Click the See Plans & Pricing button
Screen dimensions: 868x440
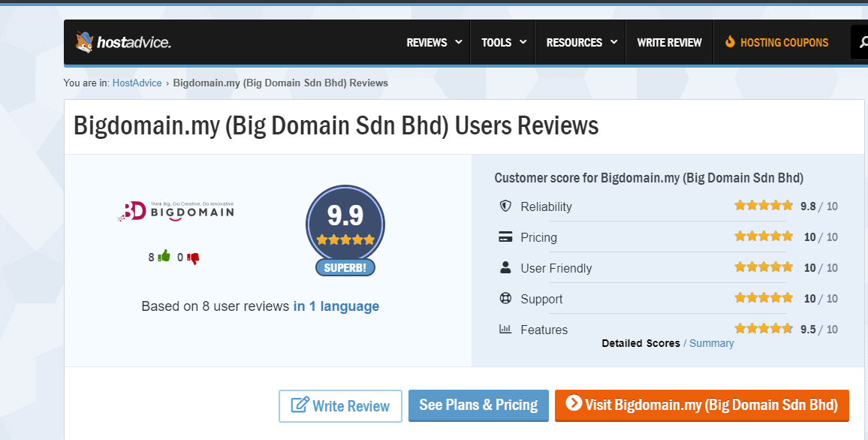(478, 405)
